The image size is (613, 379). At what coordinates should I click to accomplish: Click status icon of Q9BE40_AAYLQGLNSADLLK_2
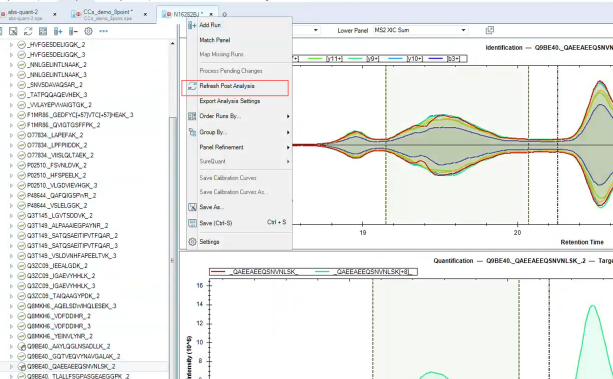(22, 347)
